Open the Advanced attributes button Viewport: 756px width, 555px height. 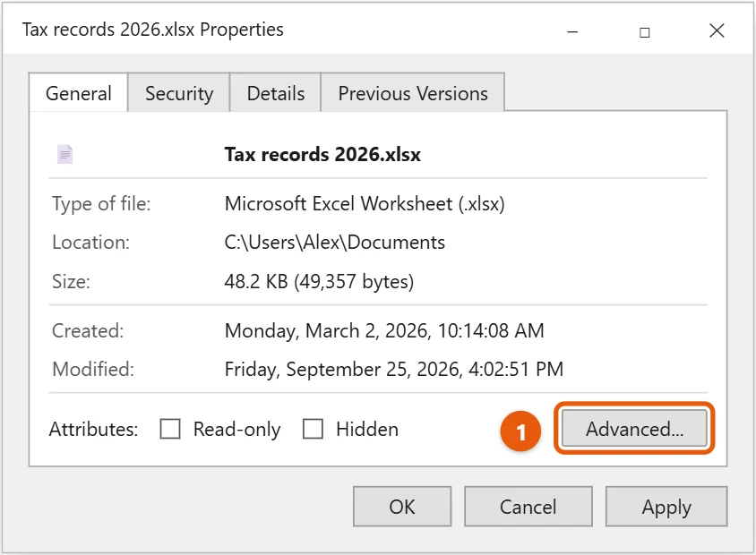pyautogui.click(x=634, y=428)
